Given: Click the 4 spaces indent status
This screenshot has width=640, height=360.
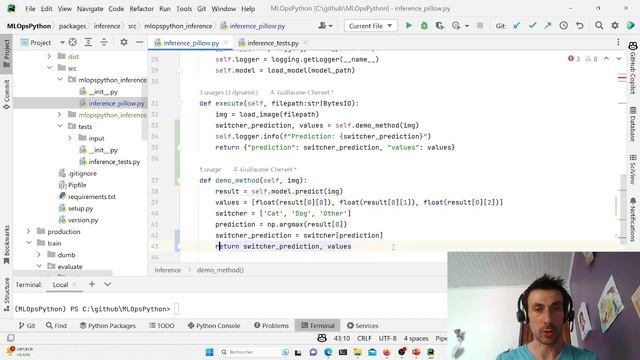Looking at the screenshot, I should pyautogui.click(x=416, y=338).
